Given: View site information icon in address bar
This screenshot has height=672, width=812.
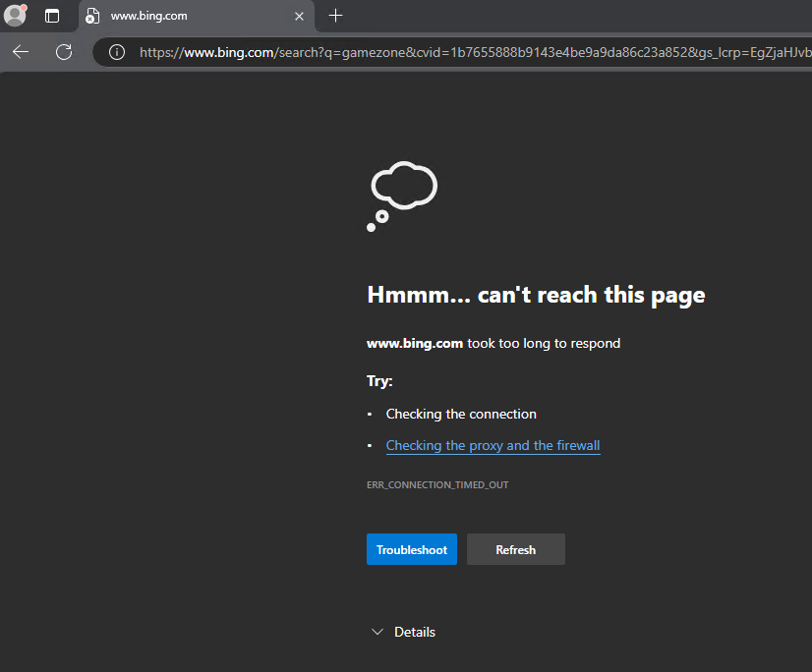Looking at the screenshot, I should [x=117, y=52].
